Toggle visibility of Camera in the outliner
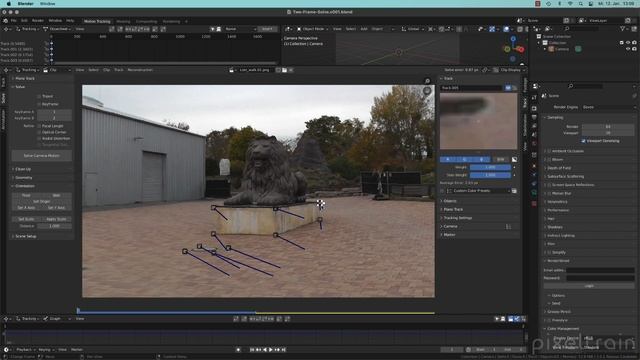 click(x=628, y=49)
